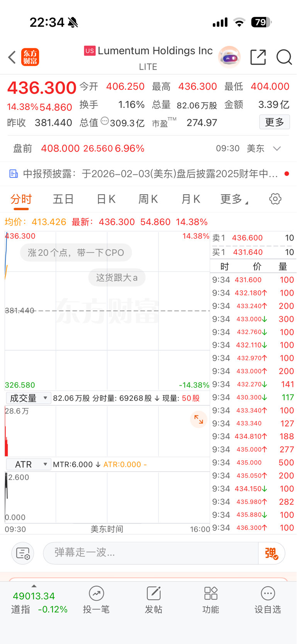Tap the 总值 info bubble icon
Image resolution: width=297 pixels, height=644 pixels.
(x=105, y=121)
